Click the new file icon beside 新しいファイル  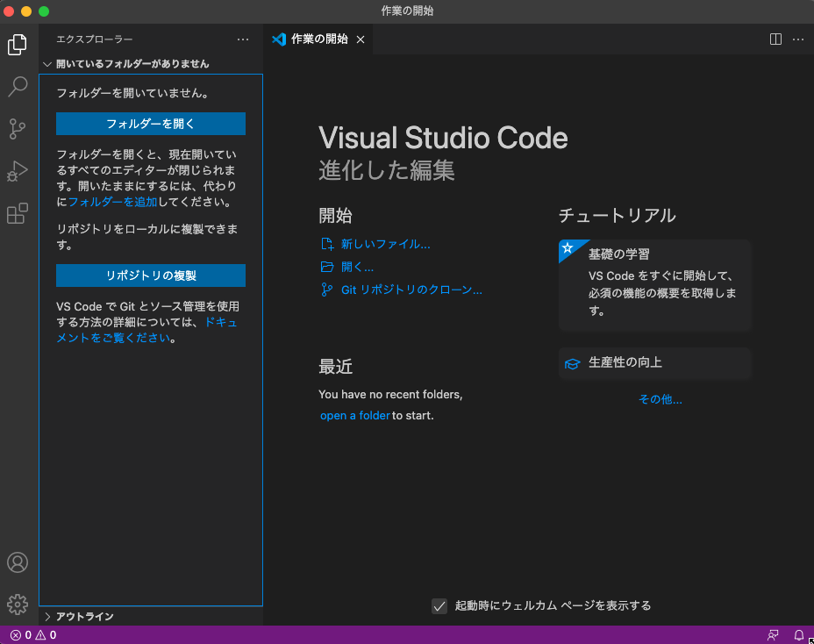(327, 244)
